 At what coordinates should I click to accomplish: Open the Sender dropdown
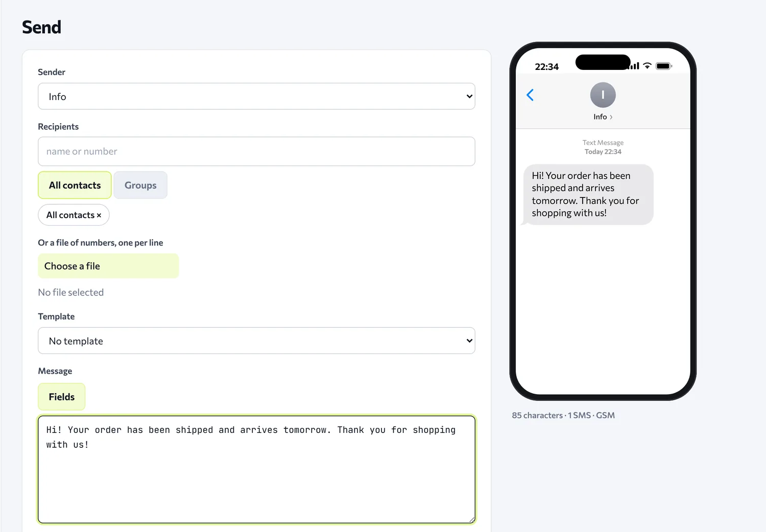[x=256, y=96]
